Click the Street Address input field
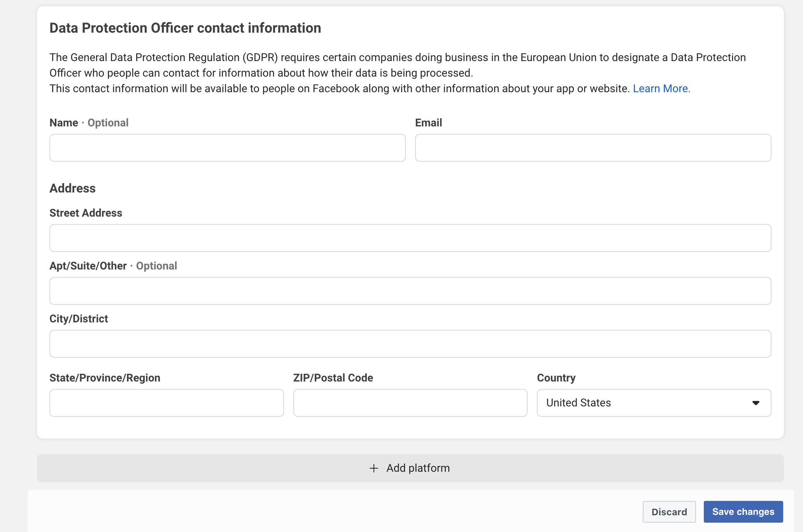Viewport: 803px width, 532px height. 410,238
